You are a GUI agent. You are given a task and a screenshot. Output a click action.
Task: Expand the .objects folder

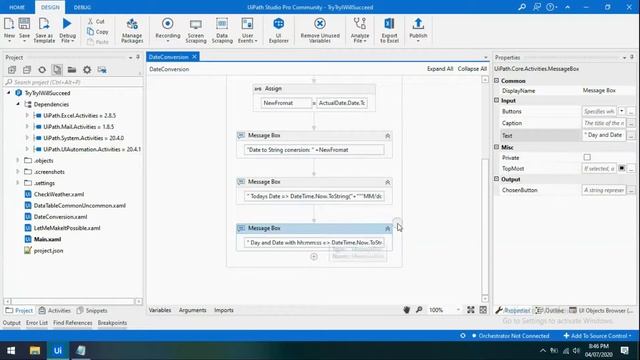(x=18, y=160)
